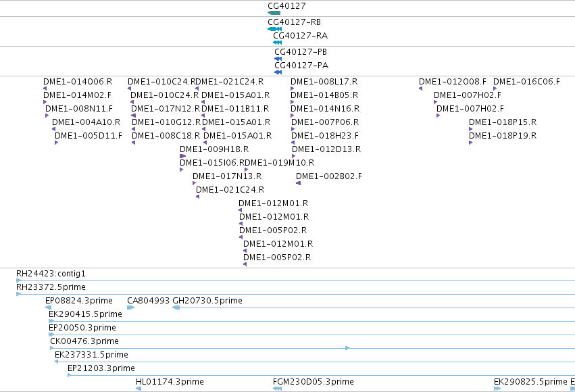This screenshot has height=392, width=575.
Task: Select feature DME1-004A10.R
Action: click(x=86, y=122)
